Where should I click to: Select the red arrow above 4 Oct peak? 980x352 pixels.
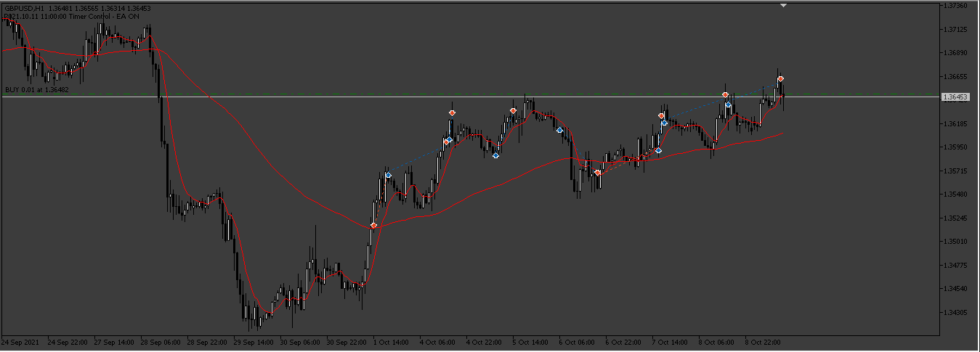coord(452,112)
